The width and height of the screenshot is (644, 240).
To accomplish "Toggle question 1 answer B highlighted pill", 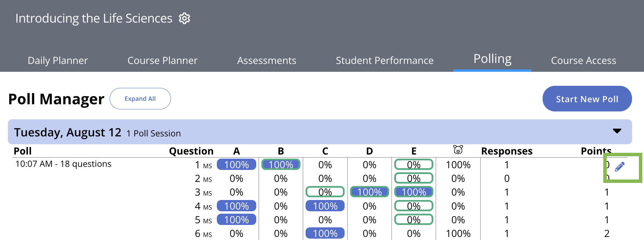I will tap(281, 165).
